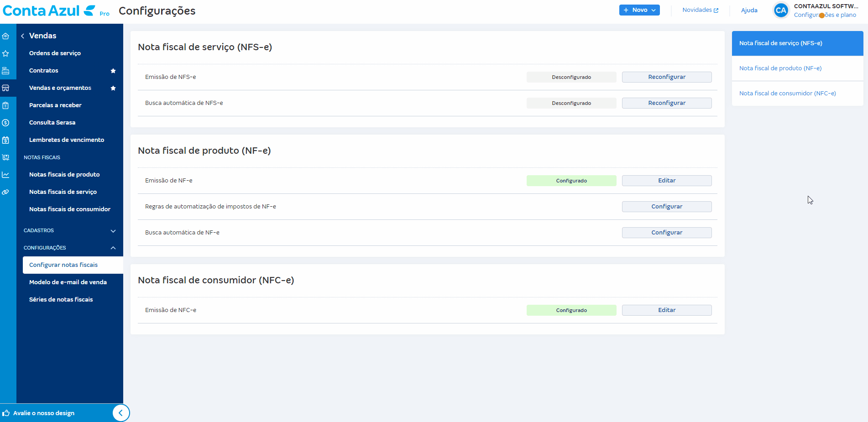868x422 pixels.
Task: Open the calendar dollar icon in the sidebar
Action: tap(5, 140)
